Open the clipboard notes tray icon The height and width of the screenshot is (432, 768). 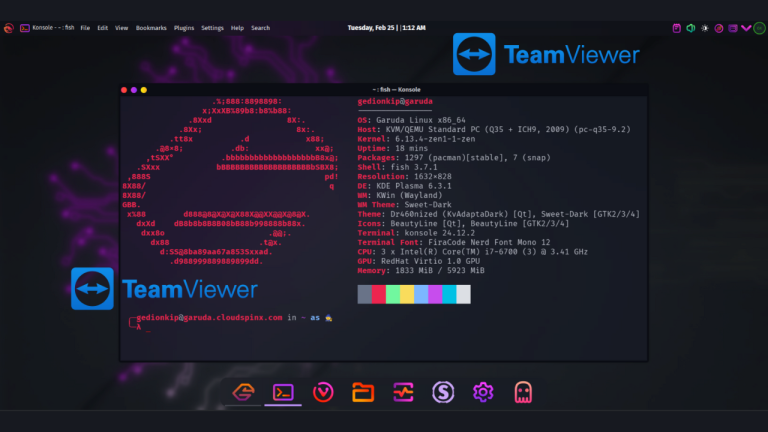[676, 28]
